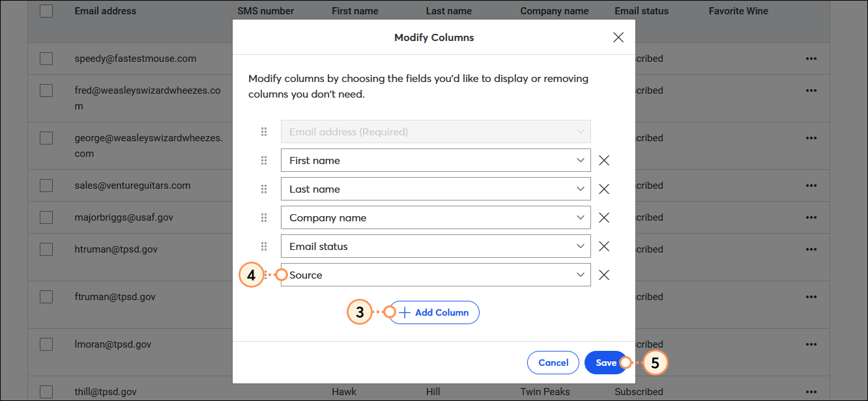The image size is (868, 401).
Task: Click the drag handle beside "Company name"
Action: tap(264, 217)
